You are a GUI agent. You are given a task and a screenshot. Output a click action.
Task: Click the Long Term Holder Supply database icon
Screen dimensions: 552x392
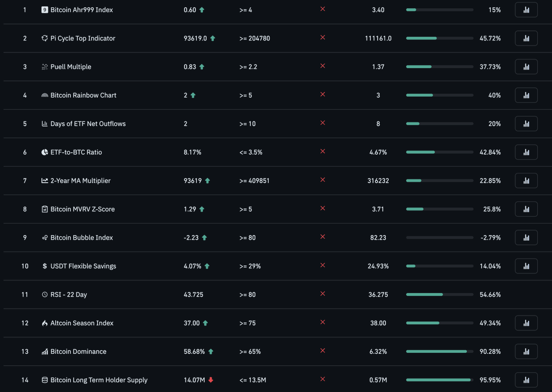coord(45,380)
